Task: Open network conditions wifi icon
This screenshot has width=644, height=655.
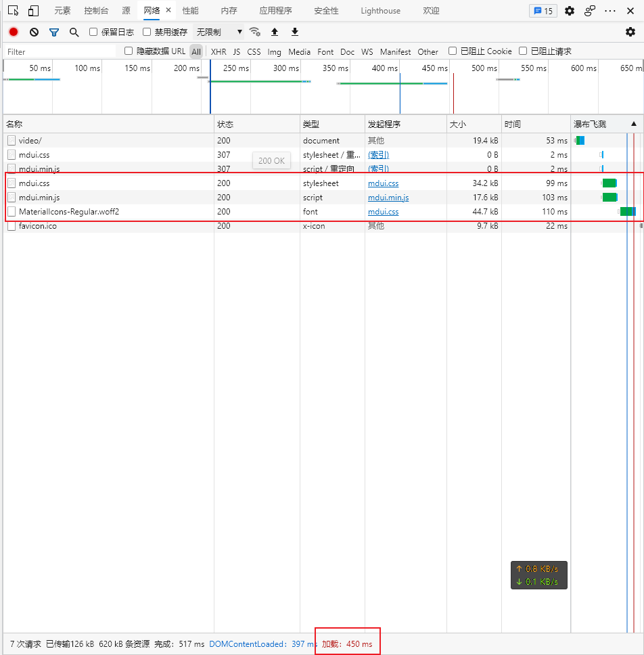Action: (255, 32)
